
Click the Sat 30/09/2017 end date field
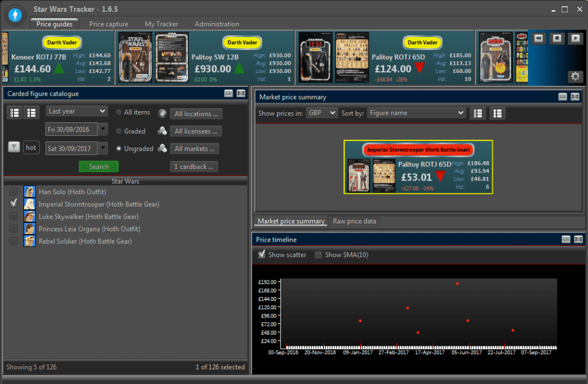tap(72, 148)
